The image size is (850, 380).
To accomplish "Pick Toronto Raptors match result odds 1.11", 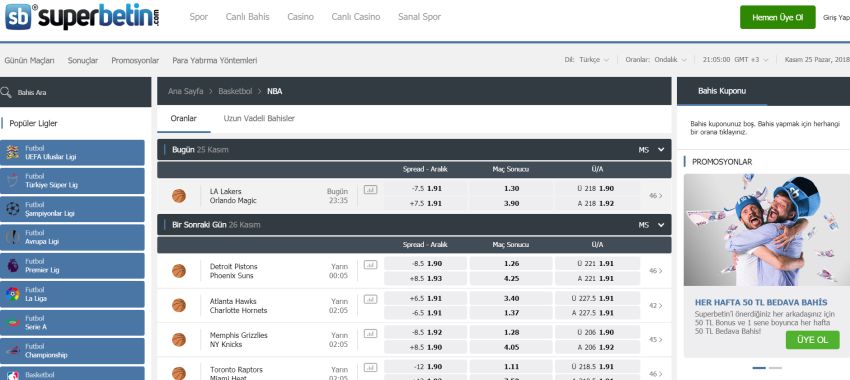I will point(511,366).
